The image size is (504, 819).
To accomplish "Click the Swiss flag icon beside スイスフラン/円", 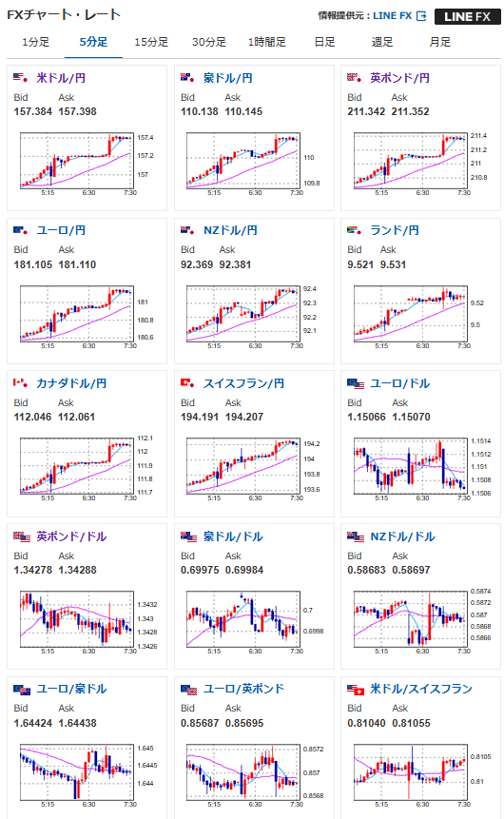I will 187,382.
